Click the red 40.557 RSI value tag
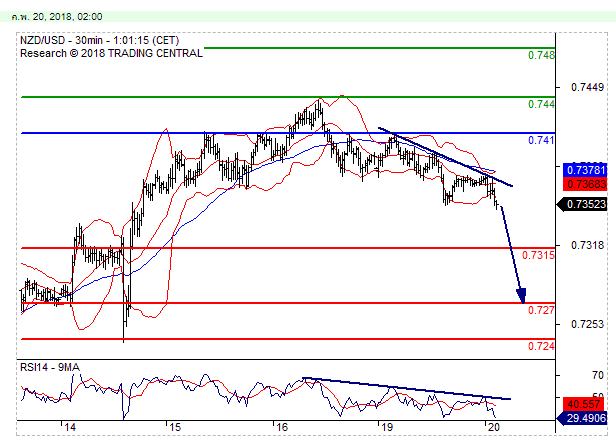Screen dimensions: 616x445 [x=585, y=404]
